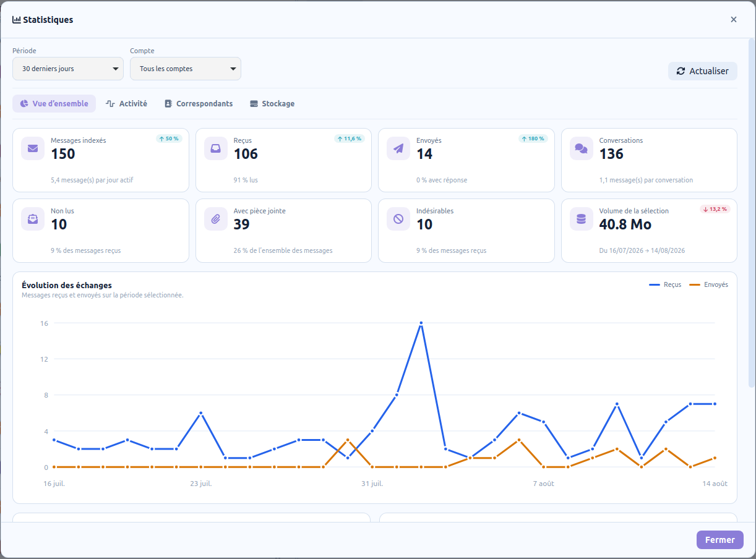756x559 pixels.
Task: Click the pulse icon in Activité tab
Action: [110, 104]
